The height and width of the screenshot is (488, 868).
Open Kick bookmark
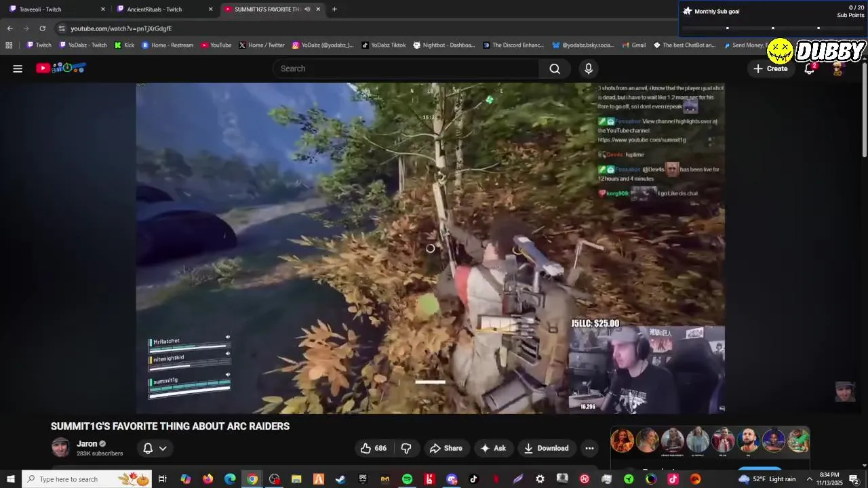click(x=124, y=45)
